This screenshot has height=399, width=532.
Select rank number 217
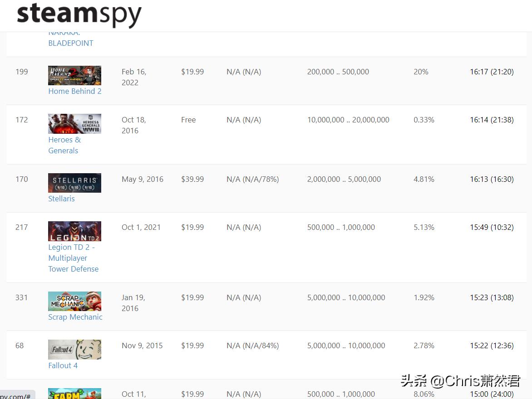22,228
